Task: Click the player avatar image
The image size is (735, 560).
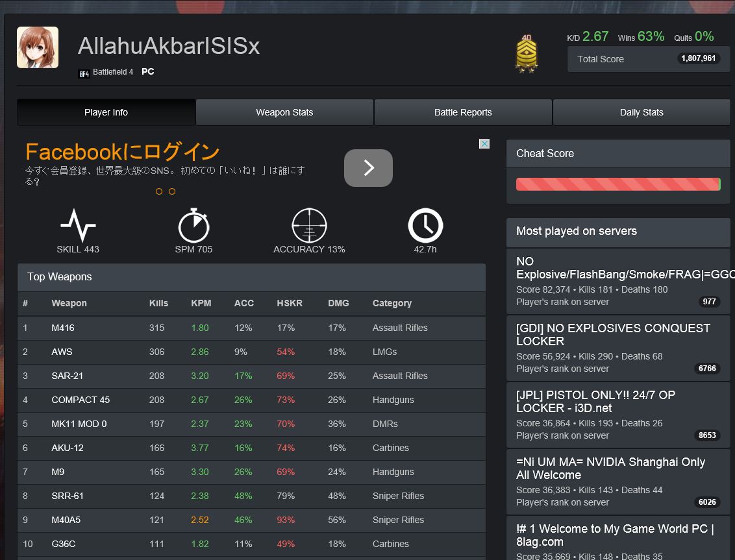Action: [x=38, y=47]
